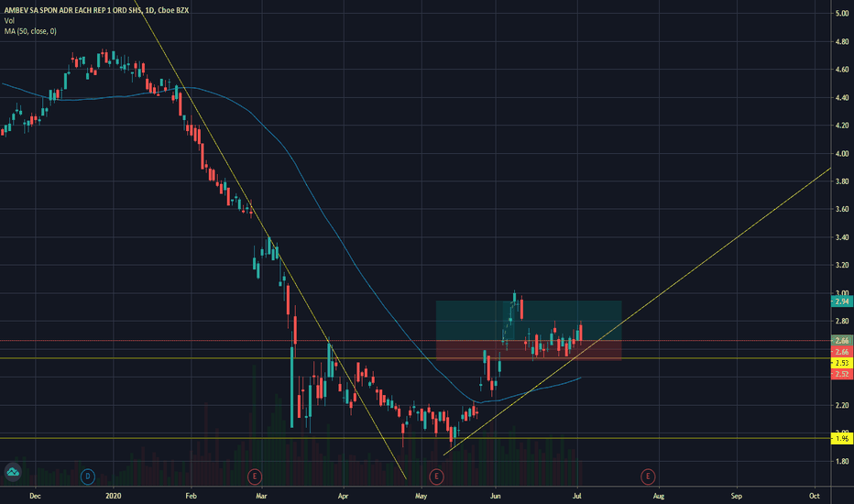Image resolution: width=854 pixels, height=504 pixels.
Task: Click the yellow 2.53 price label
Action: click(842, 363)
